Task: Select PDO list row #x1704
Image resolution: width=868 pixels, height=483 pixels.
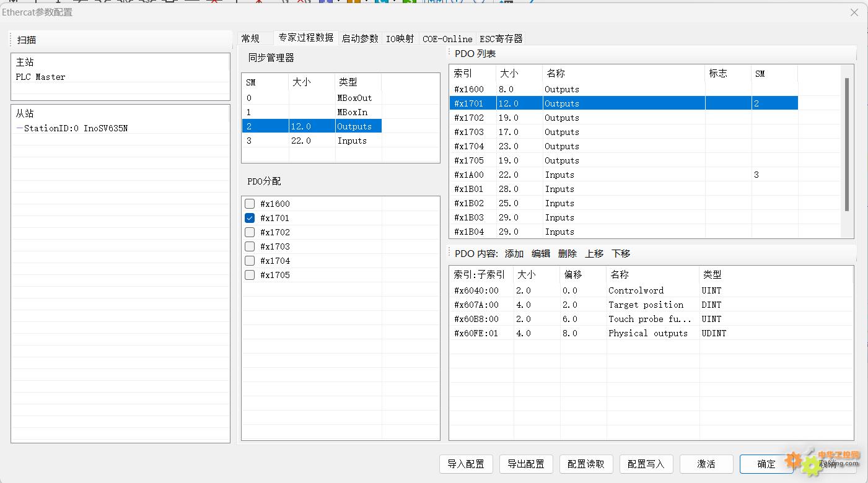Action: point(624,146)
